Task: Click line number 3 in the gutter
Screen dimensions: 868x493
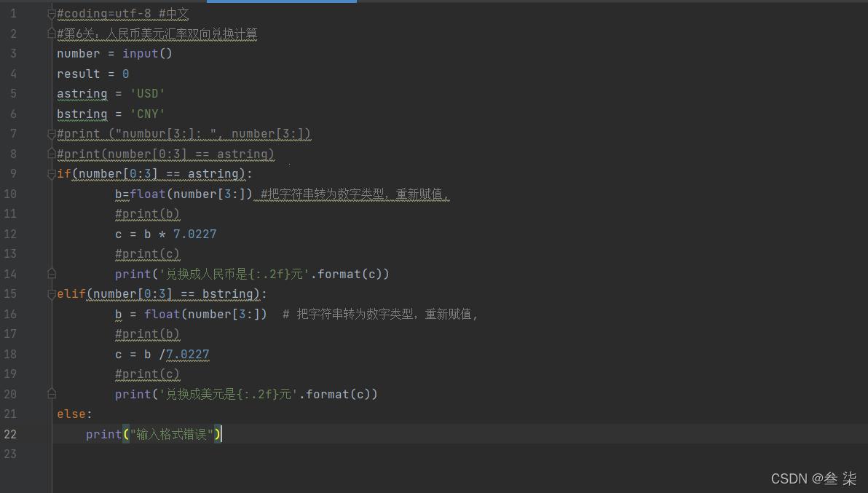Action: tap(13, 54)
